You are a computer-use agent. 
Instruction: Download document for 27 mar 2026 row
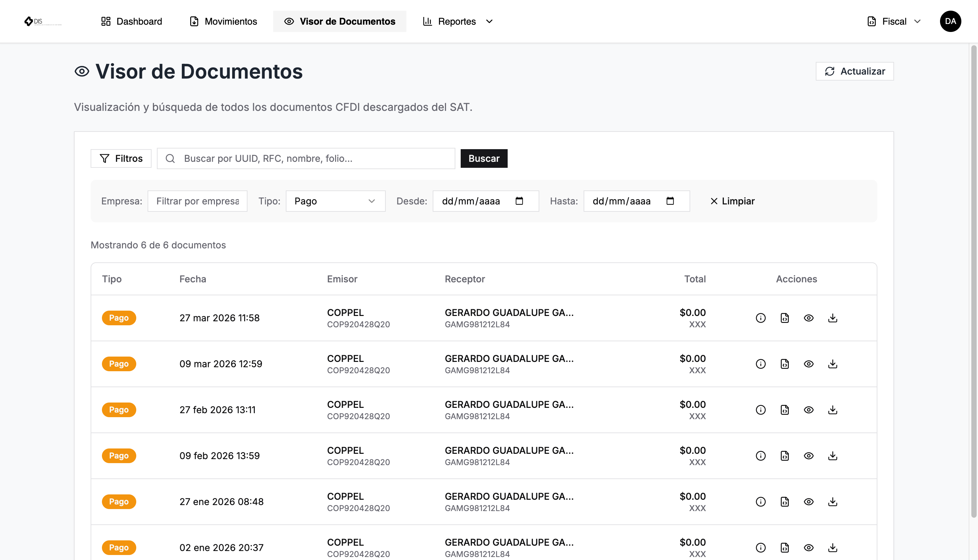832,318
